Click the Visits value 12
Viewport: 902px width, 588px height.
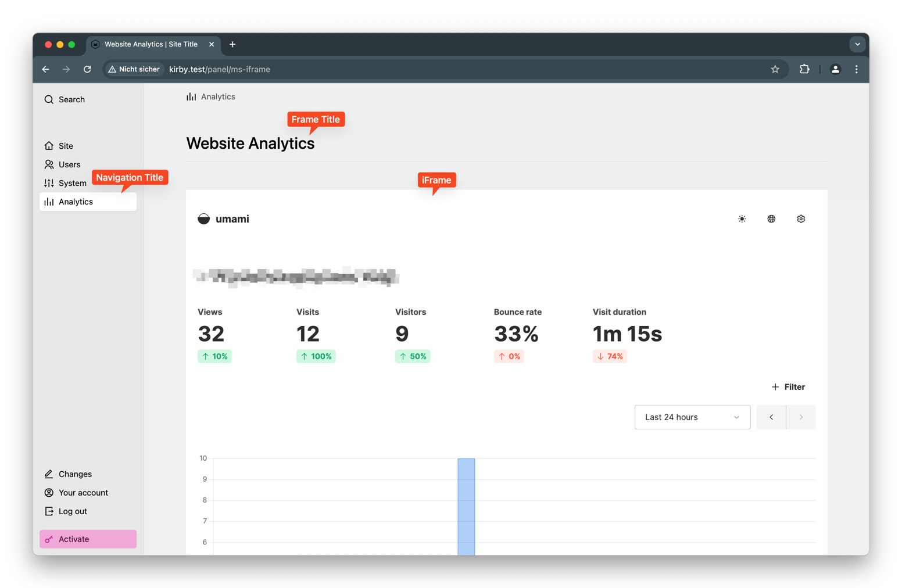click(308, 334)
